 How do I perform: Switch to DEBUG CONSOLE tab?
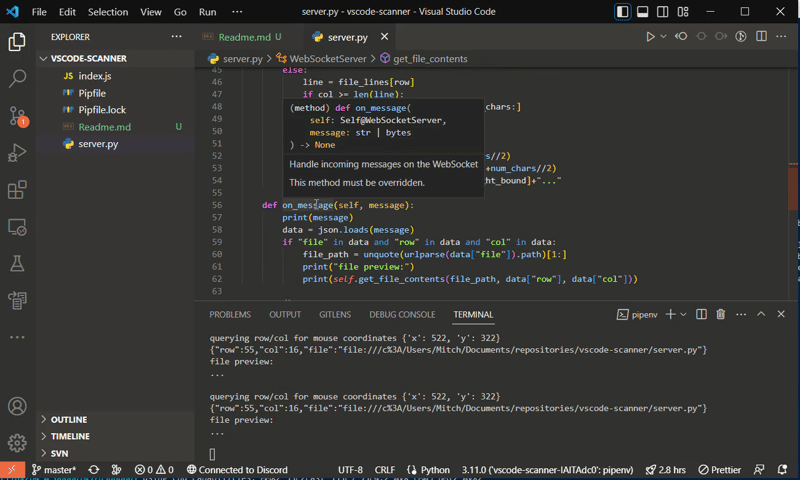[x=402, y=315]
